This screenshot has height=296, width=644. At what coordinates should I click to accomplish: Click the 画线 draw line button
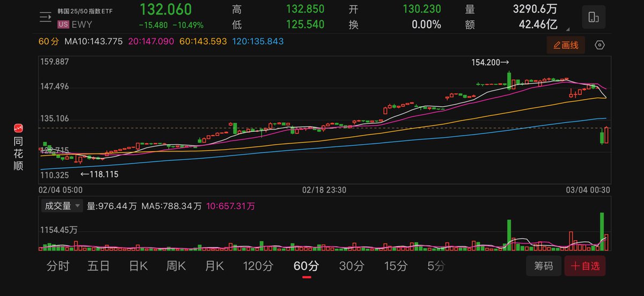coord(566,45)
